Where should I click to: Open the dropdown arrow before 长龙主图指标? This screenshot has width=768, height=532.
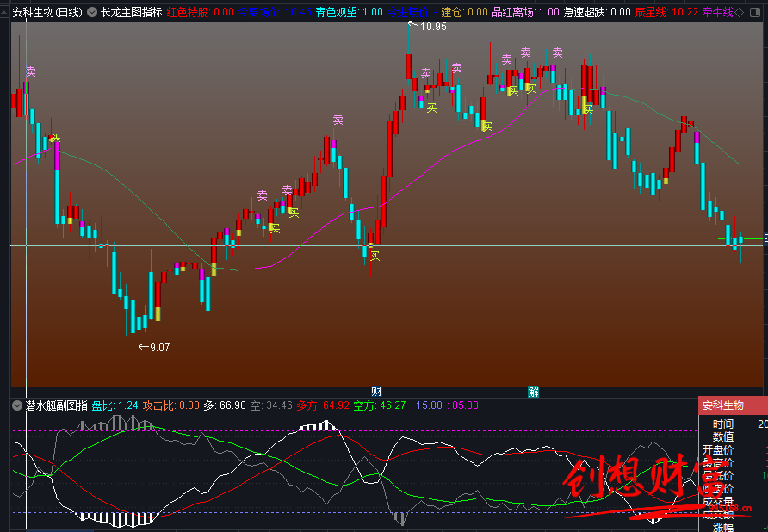92,12
